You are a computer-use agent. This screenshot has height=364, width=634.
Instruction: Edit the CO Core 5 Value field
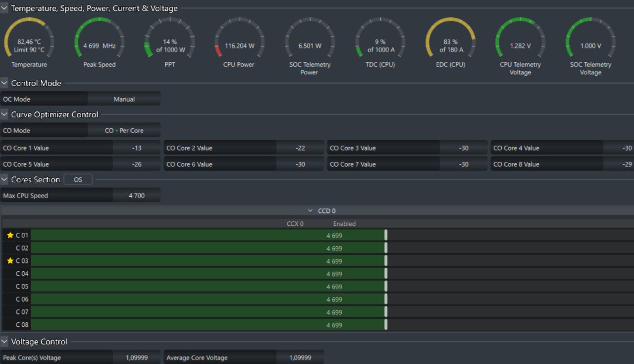click(x=137, y=164)
